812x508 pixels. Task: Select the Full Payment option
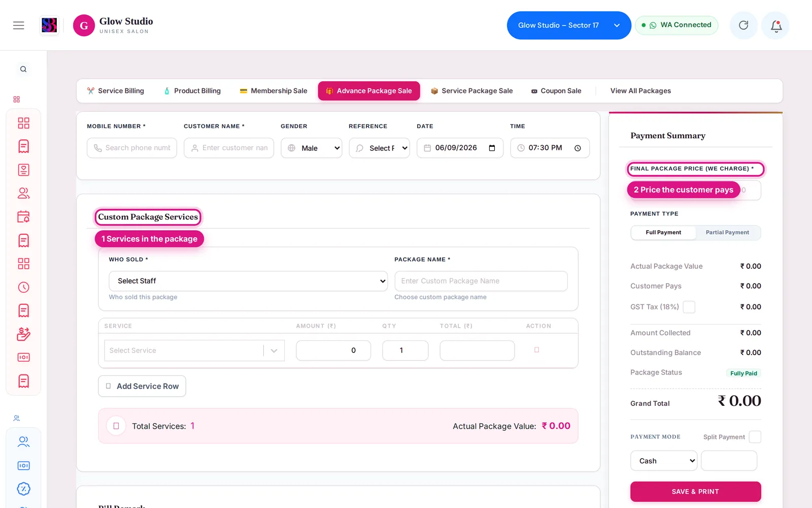(663, 233)
